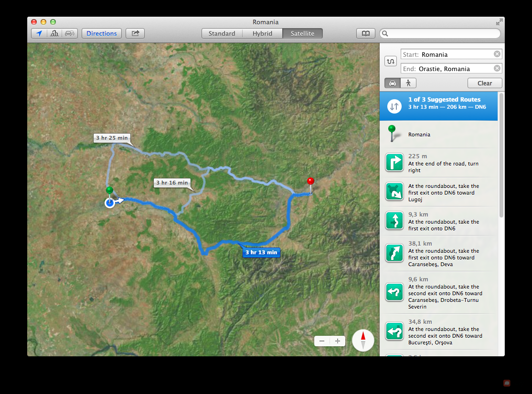This screenshot has width=532, height=394.
Task: Open the bookmarks book icon
Action: click(x=365, y=33)
